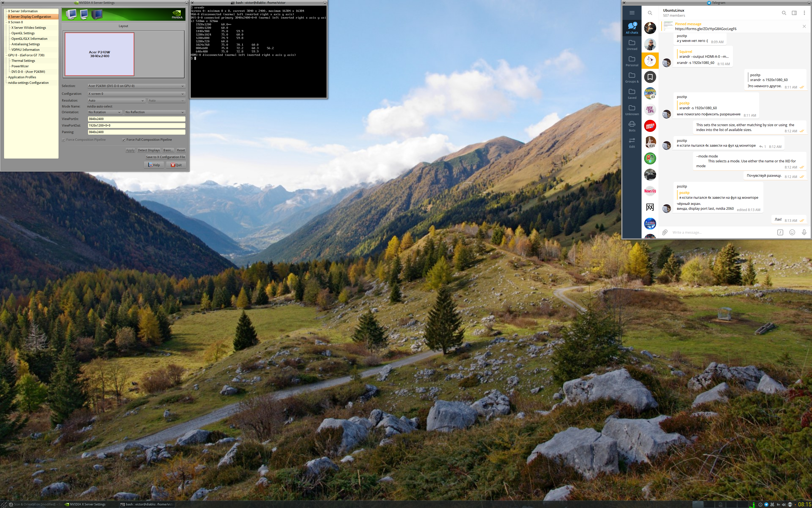The image size is (812, 508).
Task: Dismiss the pinned message bar
Action: pyautogui.click(x=804, y=26)
